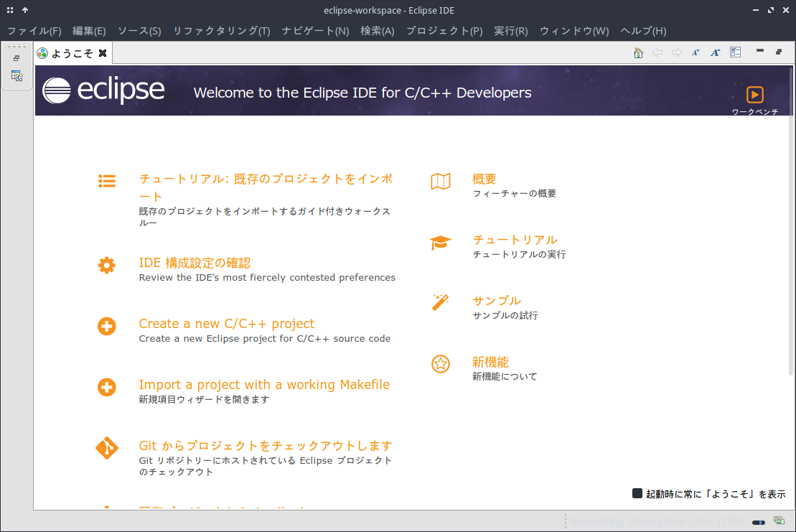Click text サンプルの試行
Screen dimensions: 796x532
coord(505,315)
